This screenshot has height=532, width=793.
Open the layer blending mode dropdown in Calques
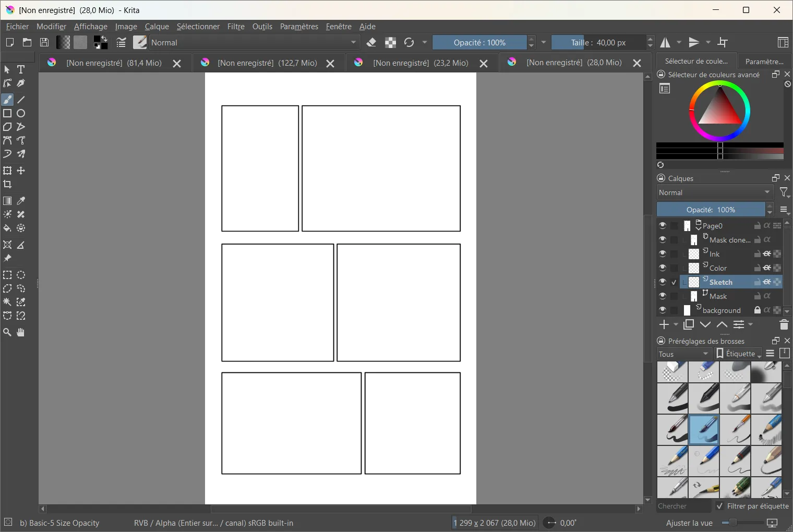pyautogui.click(x=714, y=192)
